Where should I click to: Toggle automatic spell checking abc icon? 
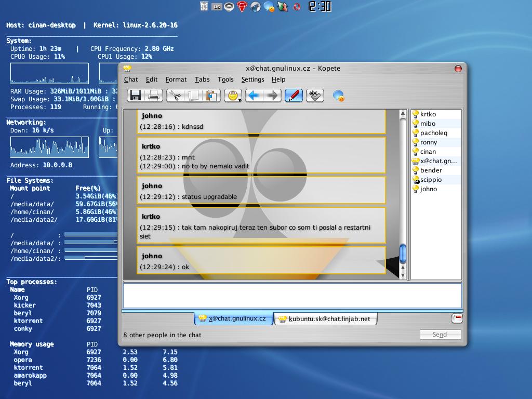(315, 96)
